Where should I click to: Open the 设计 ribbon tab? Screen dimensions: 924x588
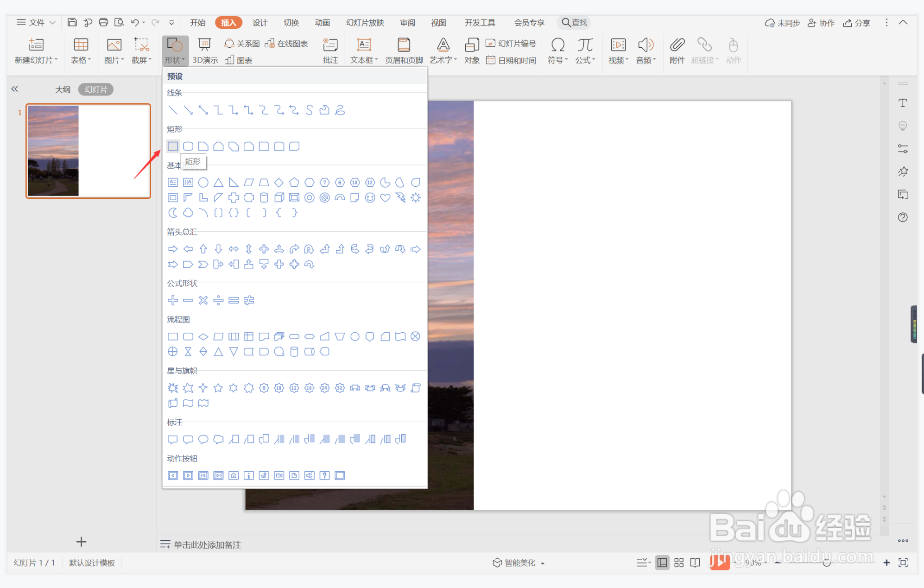(259, 23)
